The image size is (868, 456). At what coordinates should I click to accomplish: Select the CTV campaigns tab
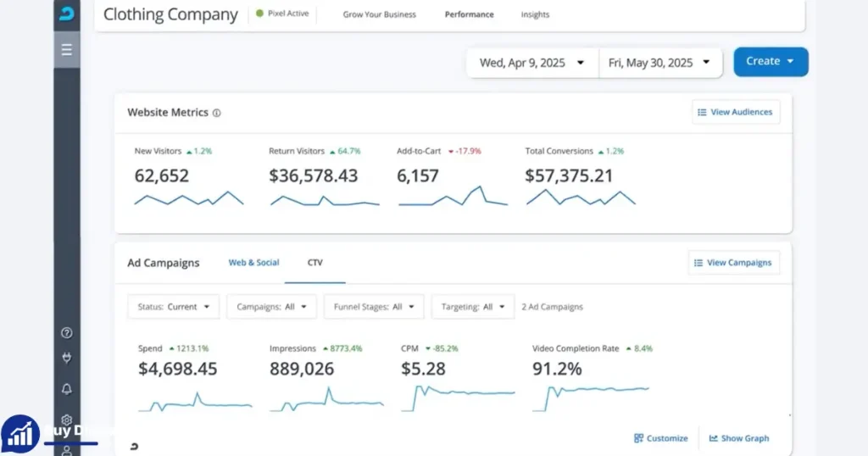point(315,262)
